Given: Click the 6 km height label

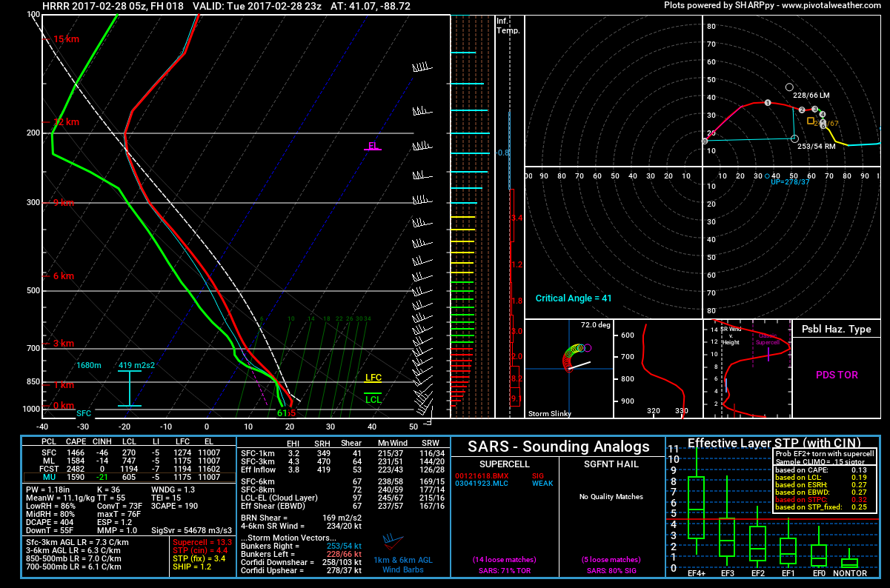Looking at the screenshot, I should click(x=64, y=276).
